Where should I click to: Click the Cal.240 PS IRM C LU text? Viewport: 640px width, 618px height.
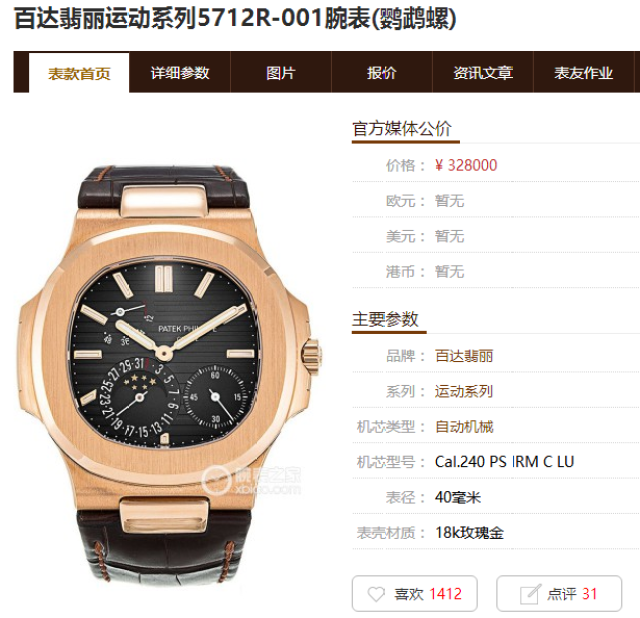click(504, 462)
